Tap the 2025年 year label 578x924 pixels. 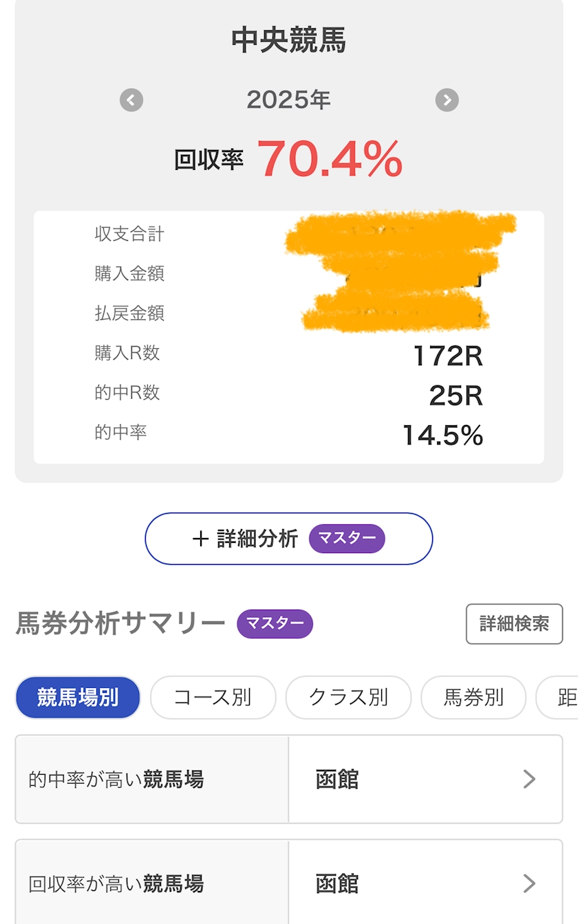(x=289, y=100)
